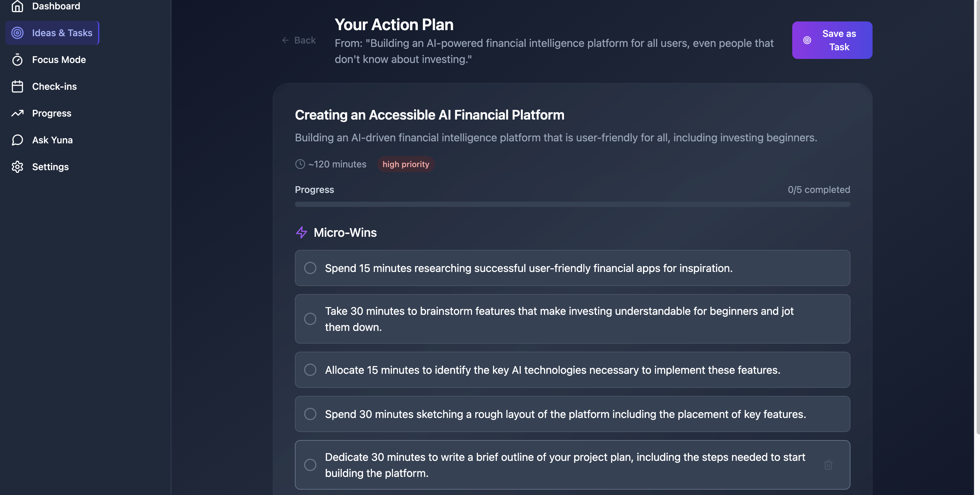This screenshot has width=980, height=495.
Task: Complete the identify AI technologies step
Action: (310, 370)
